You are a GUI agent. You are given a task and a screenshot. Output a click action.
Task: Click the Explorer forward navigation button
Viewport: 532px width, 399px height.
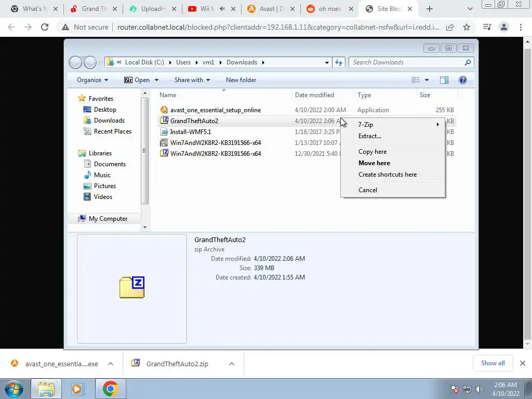click(x=90, y=62)
